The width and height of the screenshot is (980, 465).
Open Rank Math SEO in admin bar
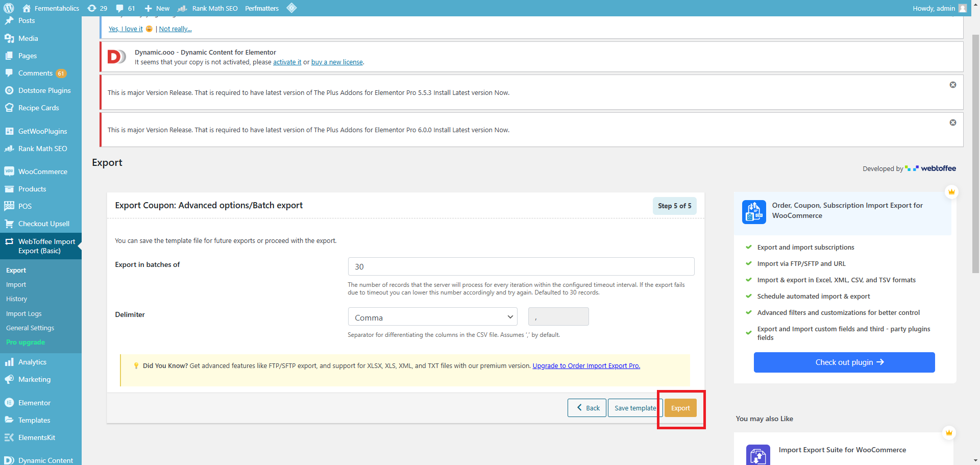coord(207,8)
